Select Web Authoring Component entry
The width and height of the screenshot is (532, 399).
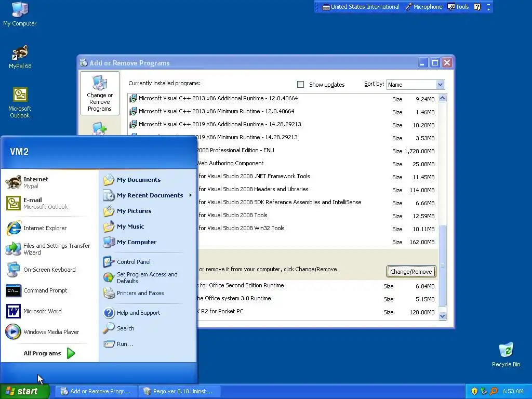click(317, 164)
